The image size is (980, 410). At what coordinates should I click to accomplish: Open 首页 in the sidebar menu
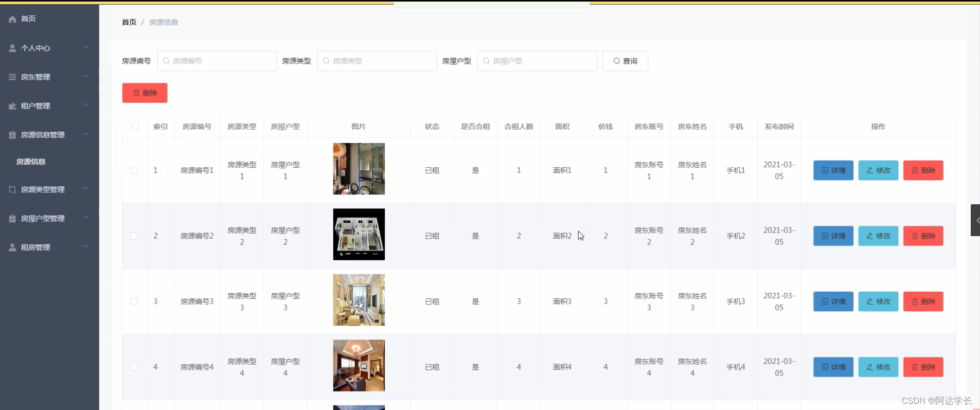[x=49, y=19]
